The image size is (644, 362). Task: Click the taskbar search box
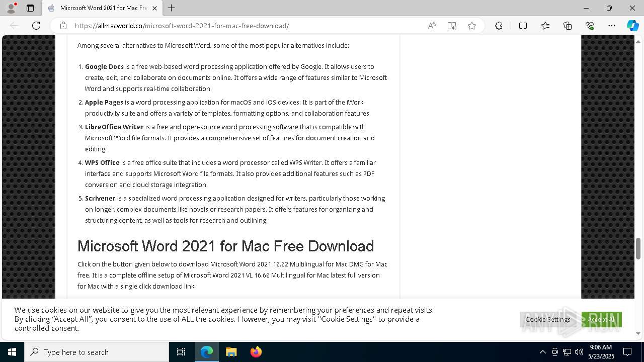point(97,352)
